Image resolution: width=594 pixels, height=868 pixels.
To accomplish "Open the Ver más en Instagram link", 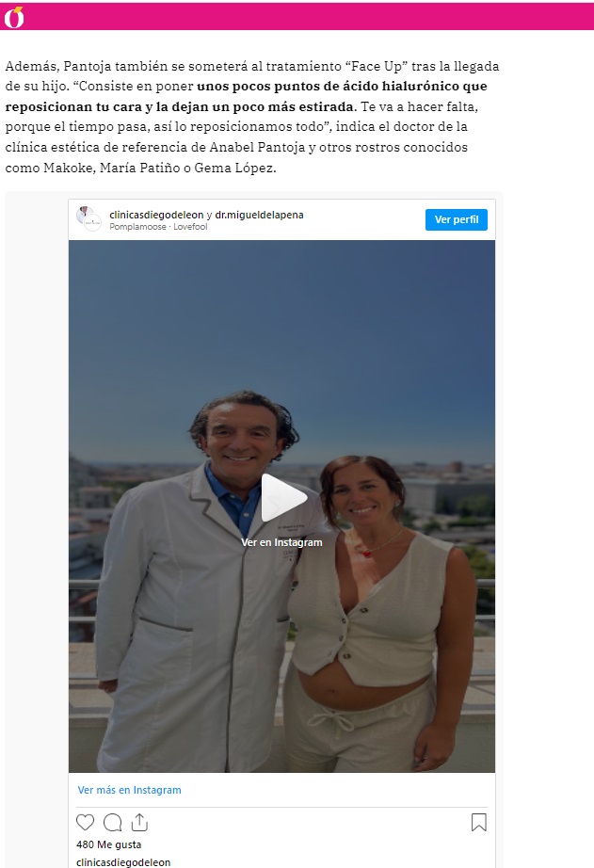I will tap(130, 790).
